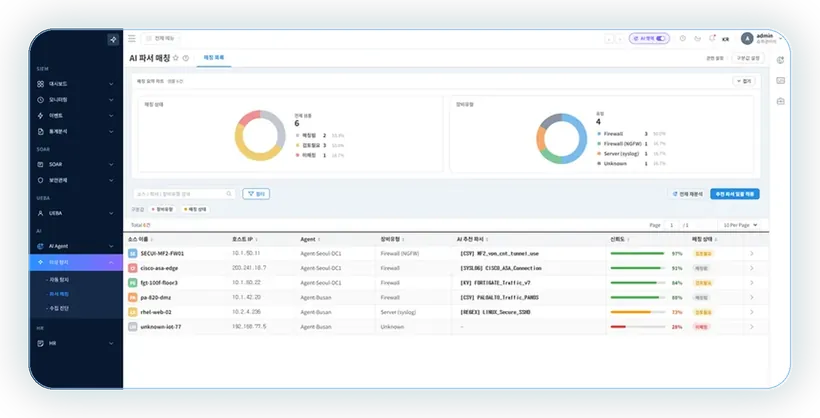
Task: Open the top icon in right side rail
Action: point(780,60)
